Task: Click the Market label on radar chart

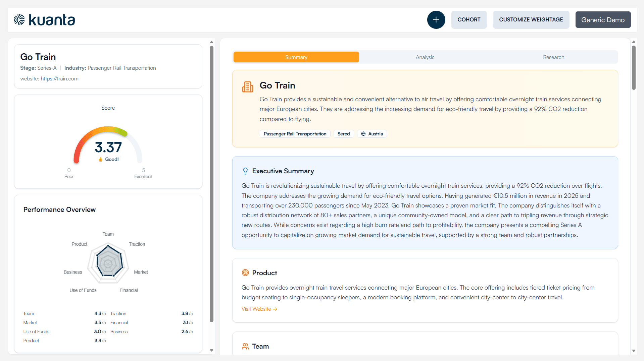Action: pos(141,272)
